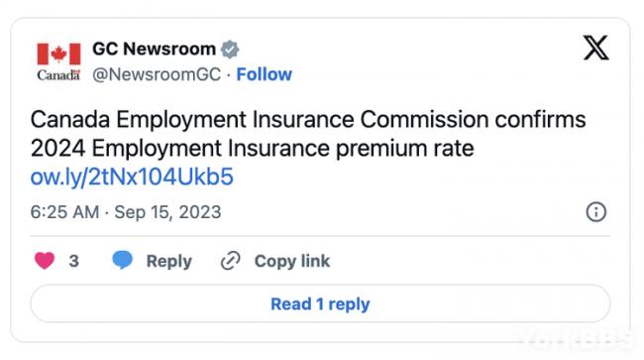Click the tweet text about Employment Insurance Commission
This screenshot has height=360, width=644.
pos(308,134)
